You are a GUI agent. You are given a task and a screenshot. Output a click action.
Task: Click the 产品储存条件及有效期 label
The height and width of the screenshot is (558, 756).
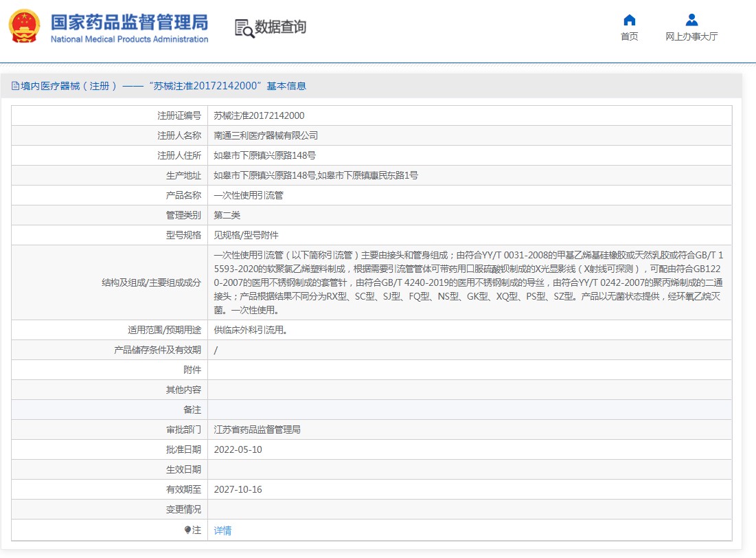pos(157,350)
